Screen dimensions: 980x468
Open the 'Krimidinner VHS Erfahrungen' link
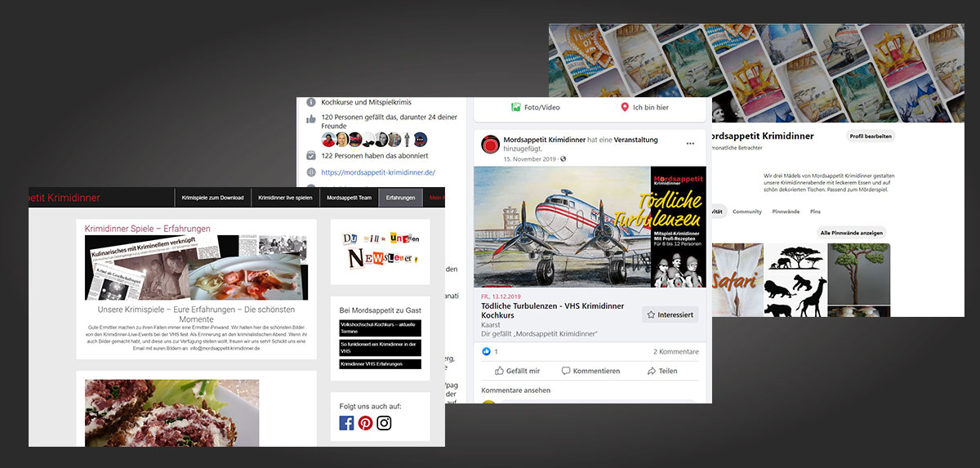(x=380, y=363)
